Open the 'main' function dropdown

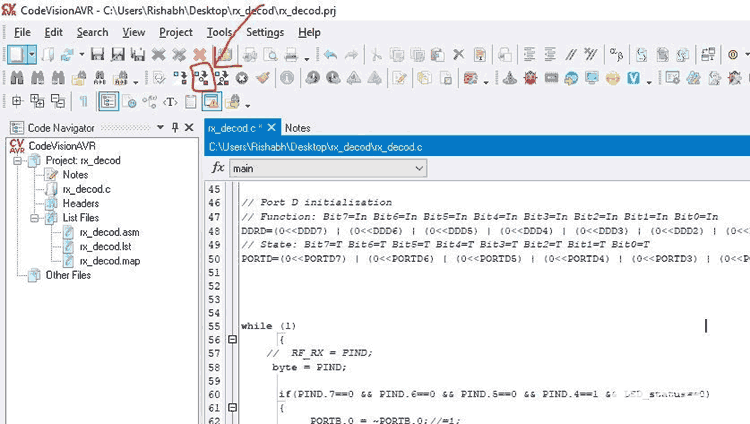point(328,168)
